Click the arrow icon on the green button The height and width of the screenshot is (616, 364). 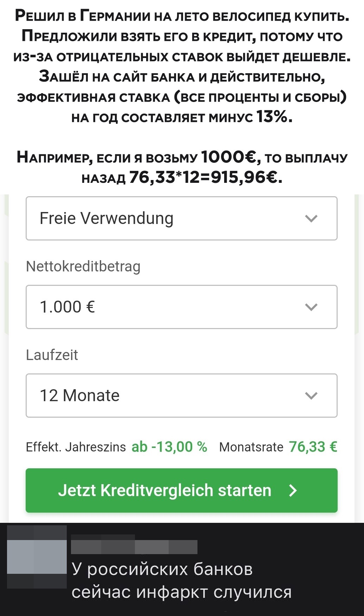(293, 490)
